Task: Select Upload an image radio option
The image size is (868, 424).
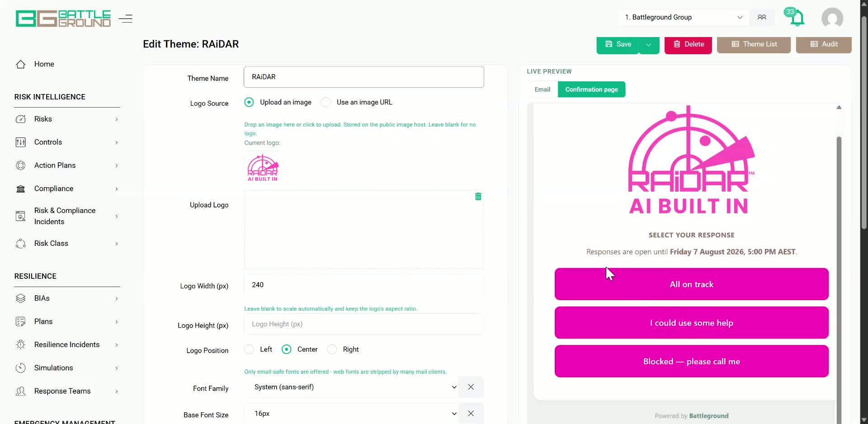Action: (x=249, y=102)
